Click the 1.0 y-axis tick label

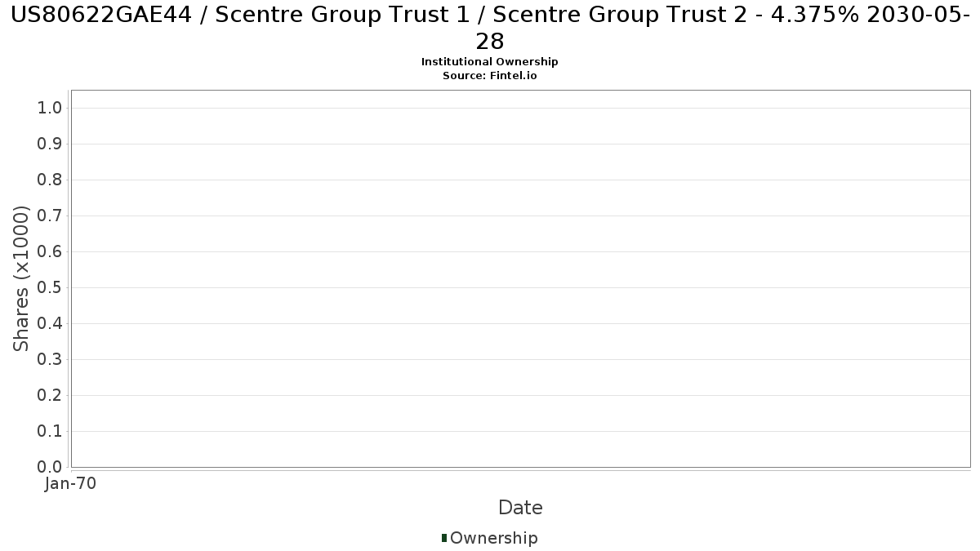click(x=50, y=109)
